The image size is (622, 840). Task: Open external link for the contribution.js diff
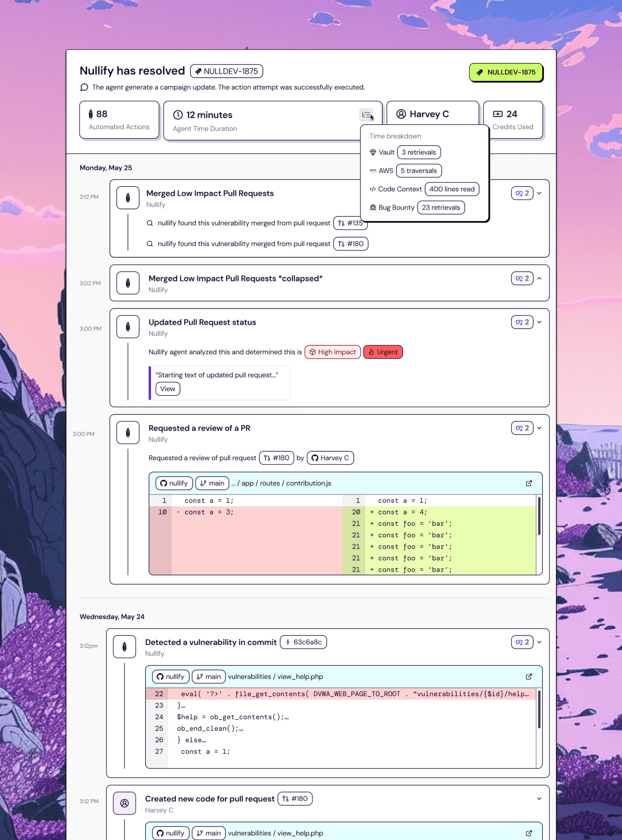click(529, 483)
